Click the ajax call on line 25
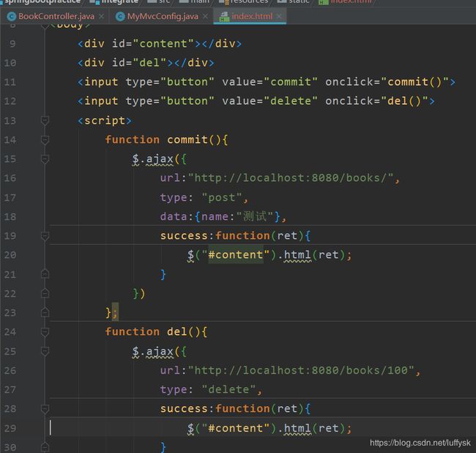 pos(160,352)
